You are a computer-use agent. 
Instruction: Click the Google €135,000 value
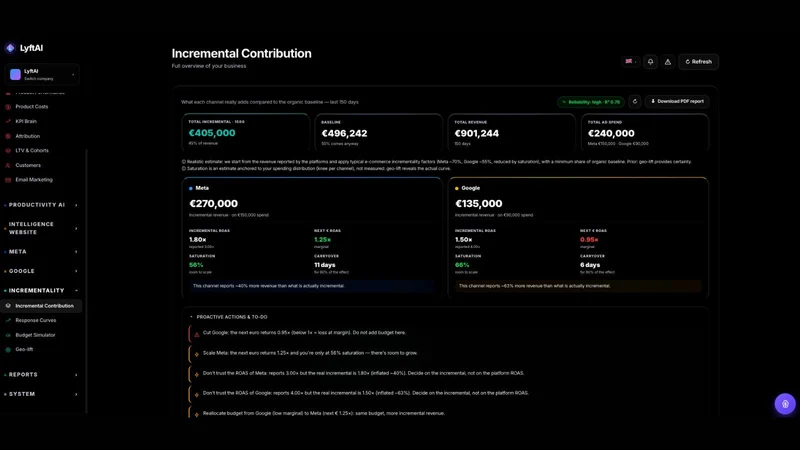click(x=479, y=204)
